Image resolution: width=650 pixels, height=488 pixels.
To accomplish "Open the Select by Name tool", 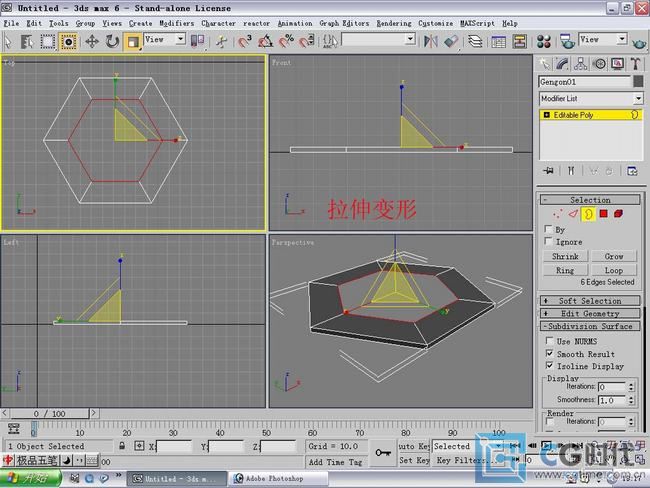I will point(27,41).
